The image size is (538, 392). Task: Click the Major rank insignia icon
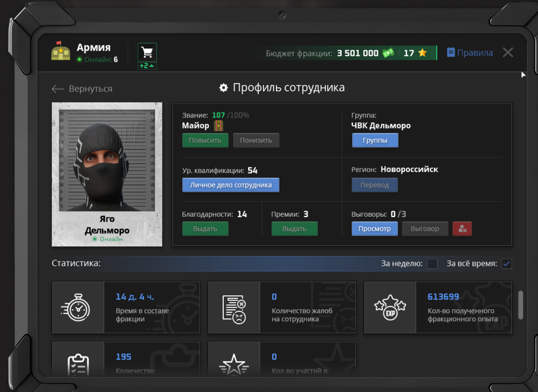[x=218, y=126]
